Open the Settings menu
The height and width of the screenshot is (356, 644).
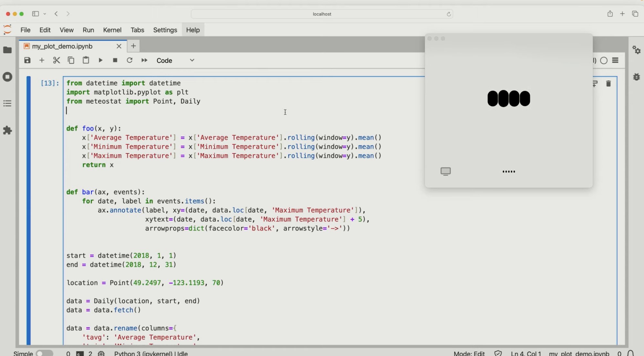(x=165, y=30)
